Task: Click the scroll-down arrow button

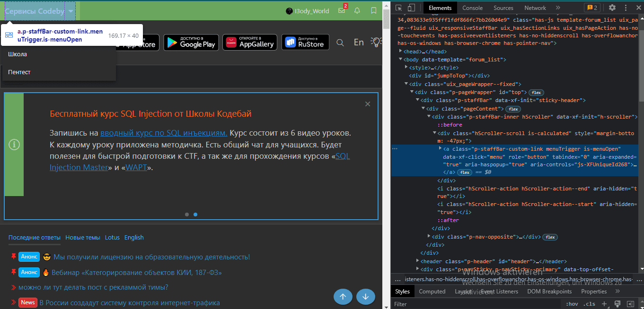Action: pyautogui.click(x=366, y=297)
